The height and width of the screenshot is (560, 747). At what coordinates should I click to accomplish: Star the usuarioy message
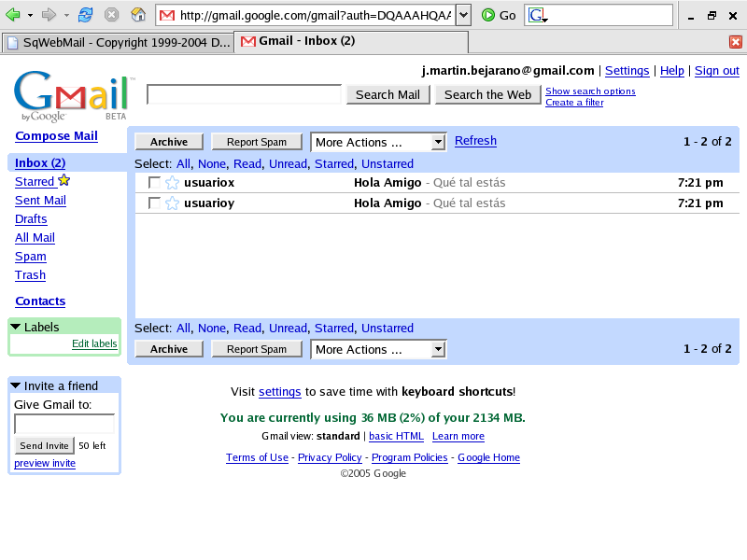pyautogui.click(x=172, y=203)
